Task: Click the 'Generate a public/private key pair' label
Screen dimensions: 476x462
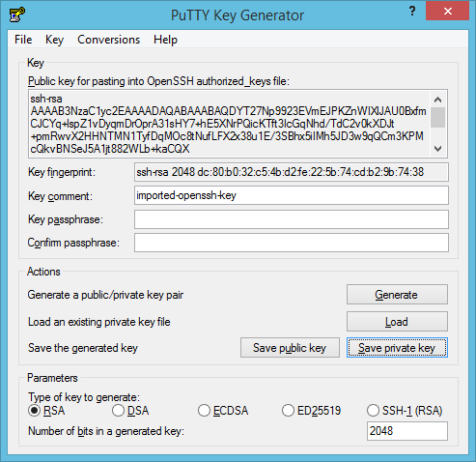Action: 105,295
